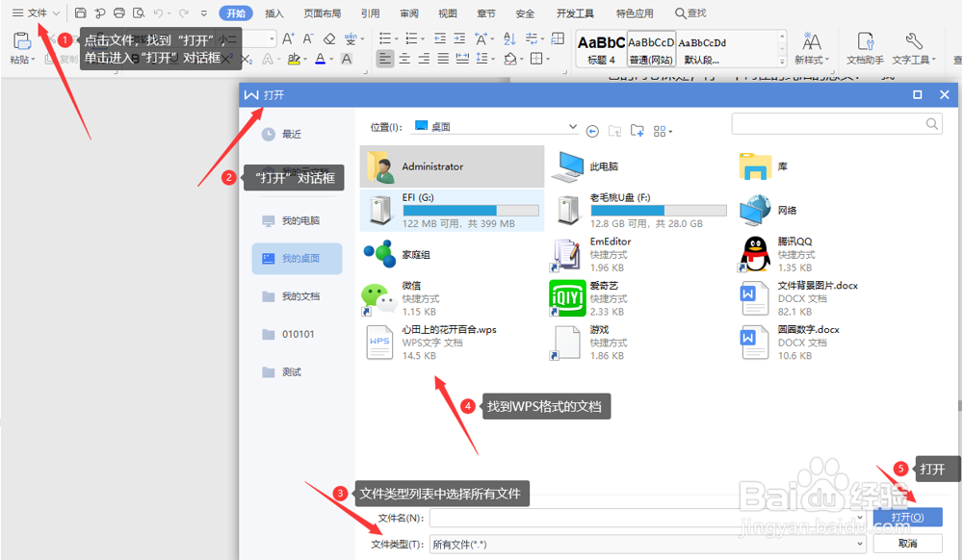Expand the quick access customize arrow

click(x=204, y=13)
